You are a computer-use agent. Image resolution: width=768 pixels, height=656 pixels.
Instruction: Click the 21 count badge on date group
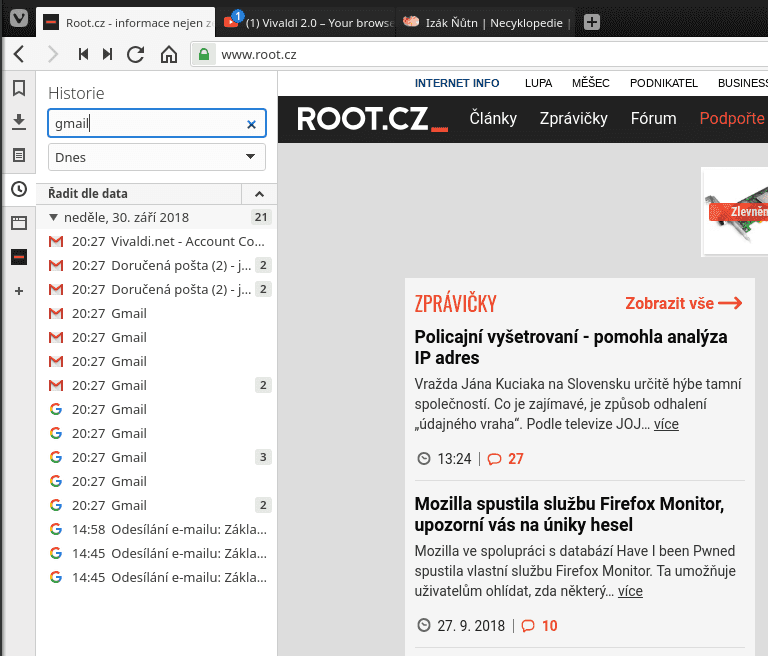(x=261, y=217)
